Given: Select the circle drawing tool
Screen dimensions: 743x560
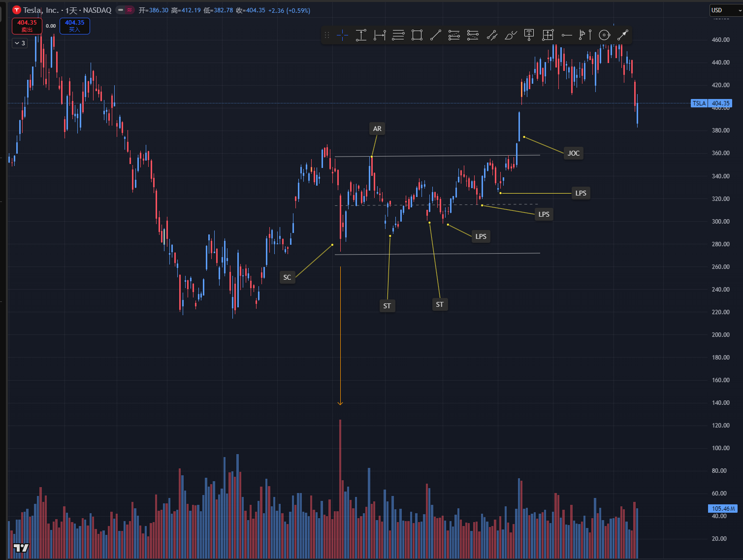Looking at the screenshot, I should click(x=604, y=35).
